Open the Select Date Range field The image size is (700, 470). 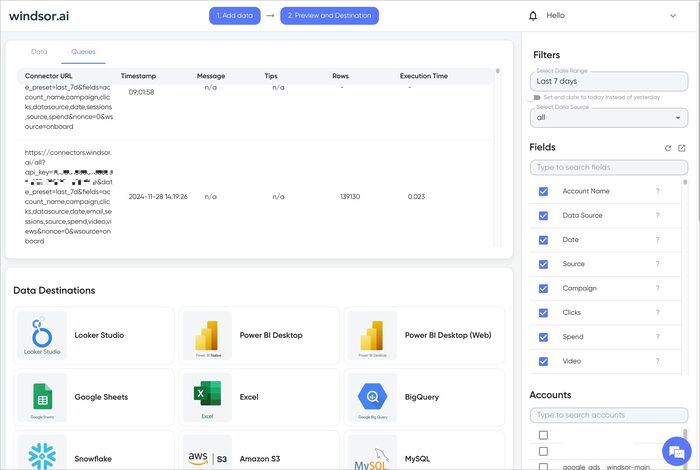(609, 81)
